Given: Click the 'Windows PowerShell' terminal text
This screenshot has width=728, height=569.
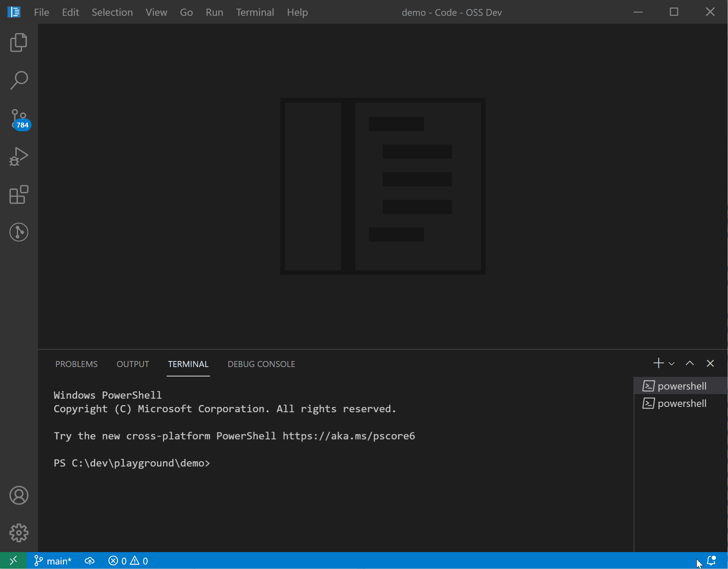Looking at the screenshot, I should tap(108, 395).
